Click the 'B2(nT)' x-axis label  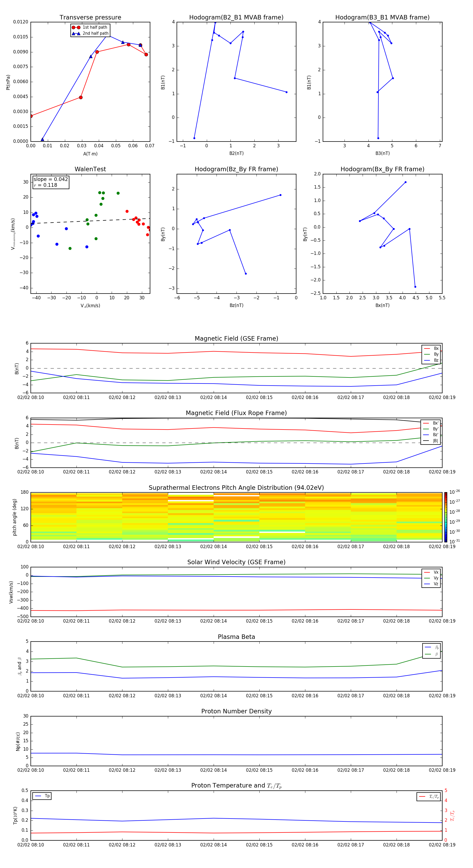coord(236,154)
